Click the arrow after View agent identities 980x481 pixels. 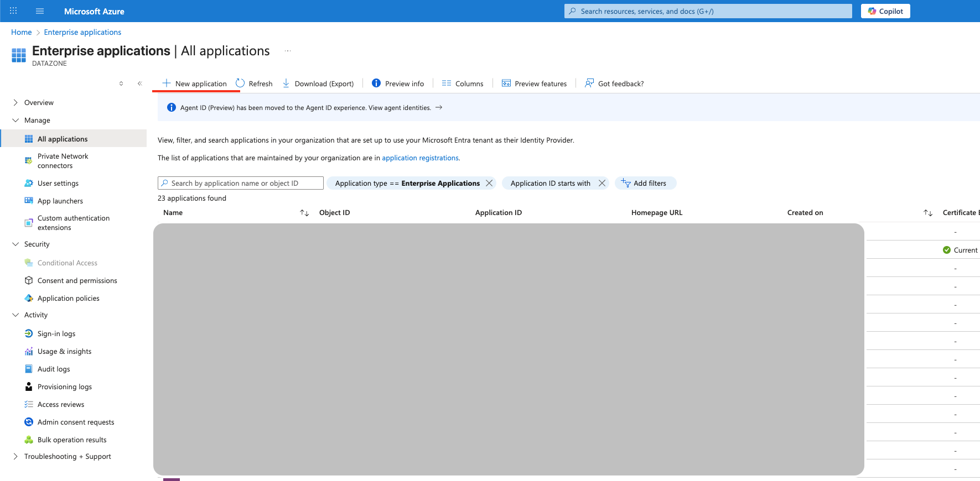(439, 107)
